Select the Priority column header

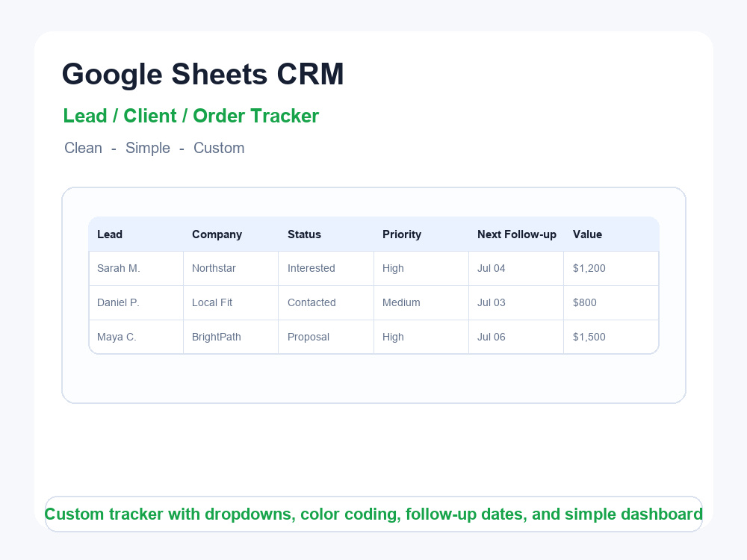pyautogui.click(x=421, y=234)
